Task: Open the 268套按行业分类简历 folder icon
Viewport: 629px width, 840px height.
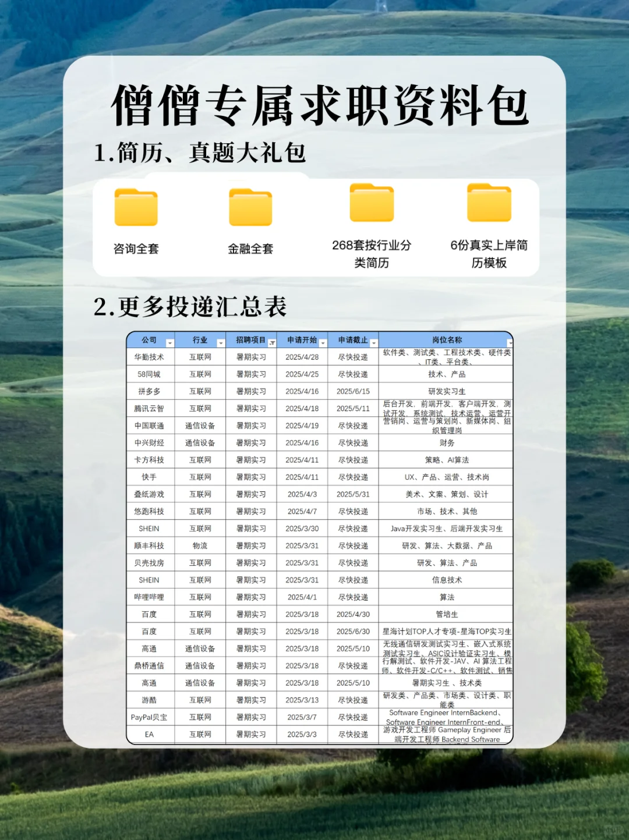Action: [x=372, y=203]
